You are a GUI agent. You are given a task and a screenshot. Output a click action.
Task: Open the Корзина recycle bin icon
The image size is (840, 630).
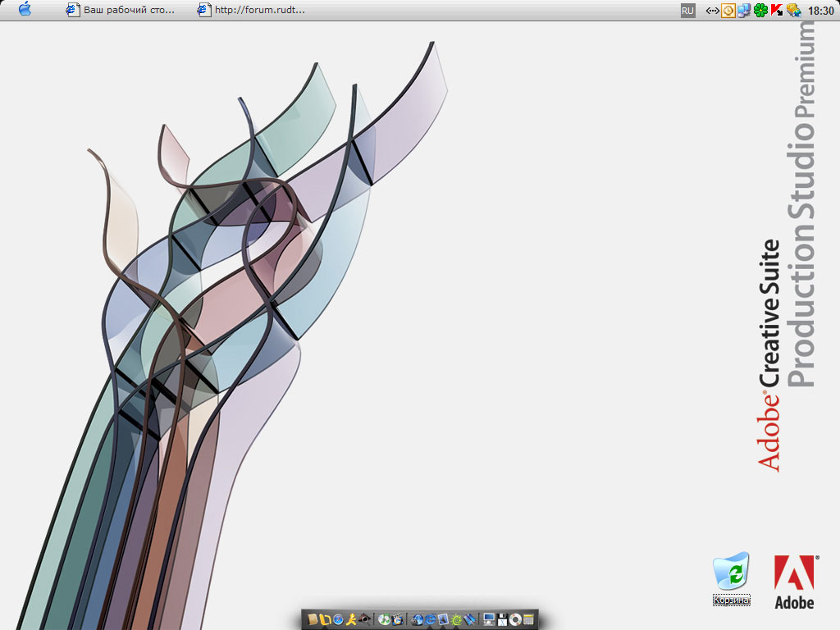pyautogui.click(x=731, y=578)
